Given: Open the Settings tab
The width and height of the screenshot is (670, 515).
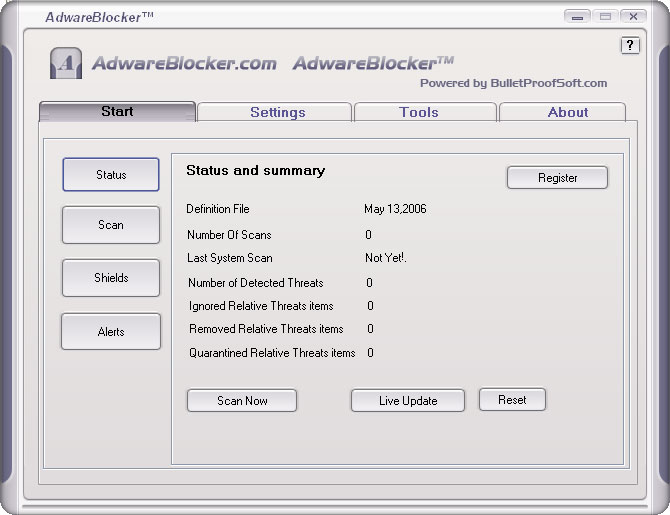Looking at the screenshot, I should (x=274, y=112).
